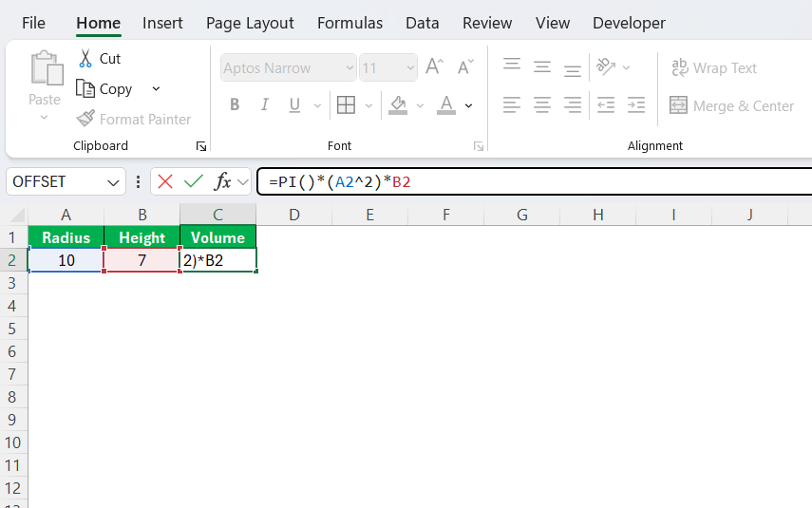Click the Paste clipboard icon
The image size is (812, 508).
point(47,67)
